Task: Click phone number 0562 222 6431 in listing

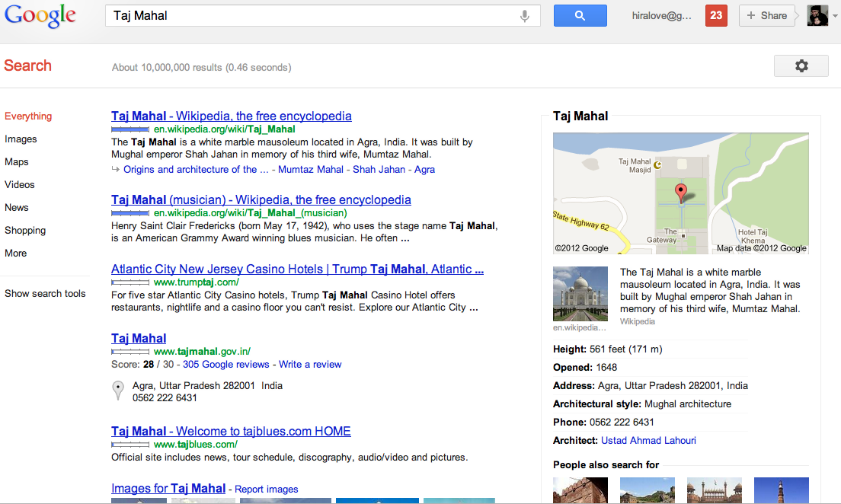Action: (x=165, y=398)
